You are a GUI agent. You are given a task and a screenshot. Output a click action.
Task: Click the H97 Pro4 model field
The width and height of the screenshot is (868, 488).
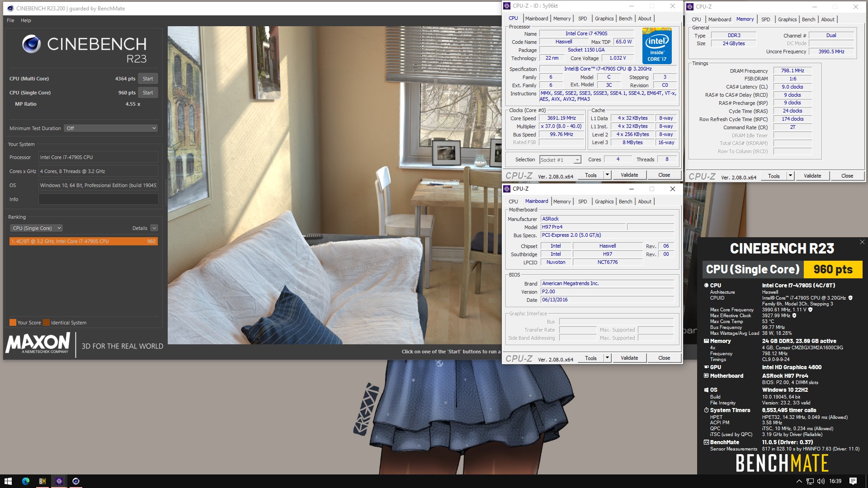coord(583,227)
